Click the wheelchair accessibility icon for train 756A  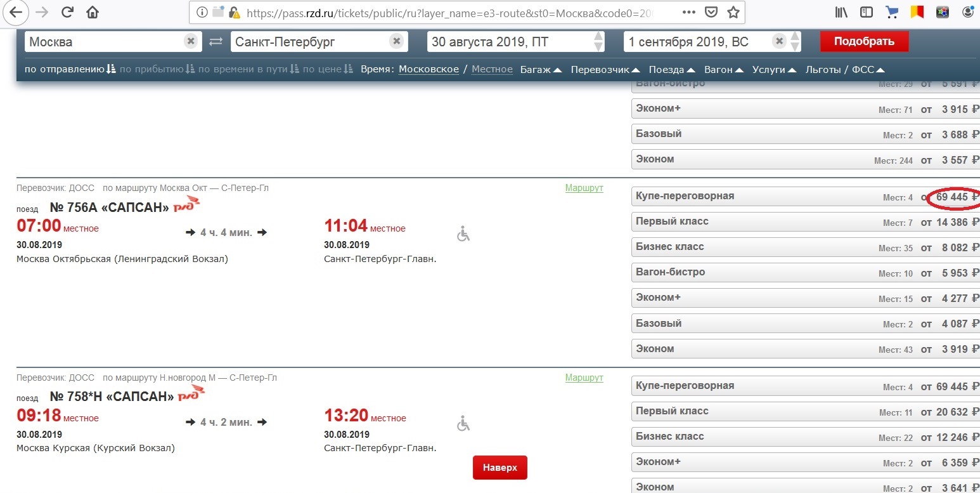pos(464,234)
